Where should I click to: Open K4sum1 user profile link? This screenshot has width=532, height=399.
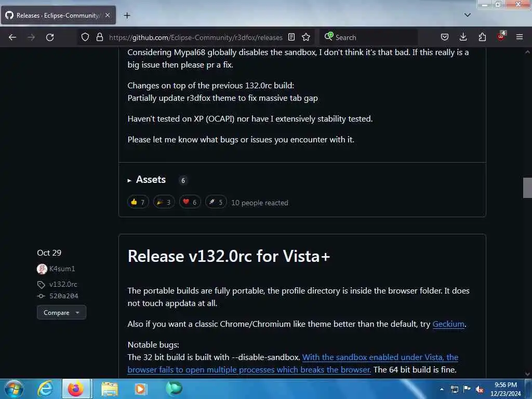click(62, 269)
